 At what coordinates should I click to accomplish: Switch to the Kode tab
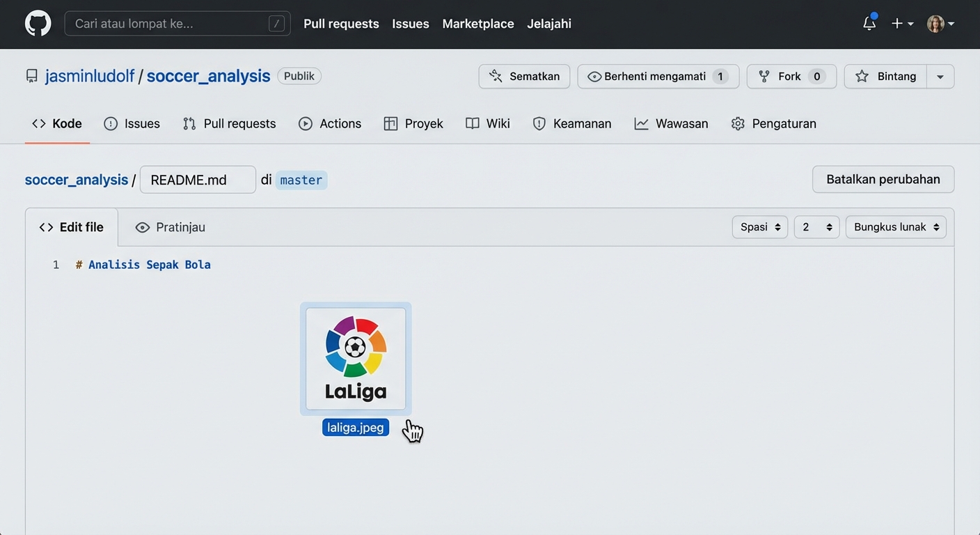(x=57, y=124)
